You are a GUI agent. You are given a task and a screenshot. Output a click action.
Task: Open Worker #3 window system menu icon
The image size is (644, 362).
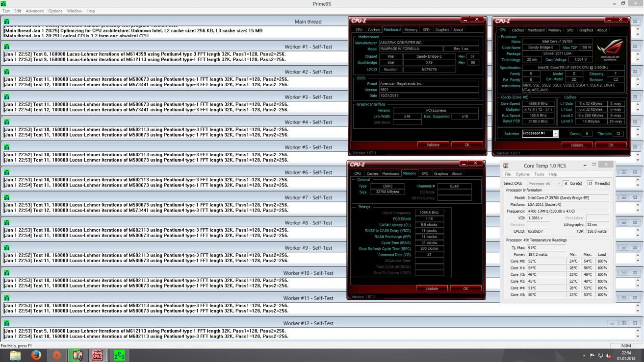point(7,97)
